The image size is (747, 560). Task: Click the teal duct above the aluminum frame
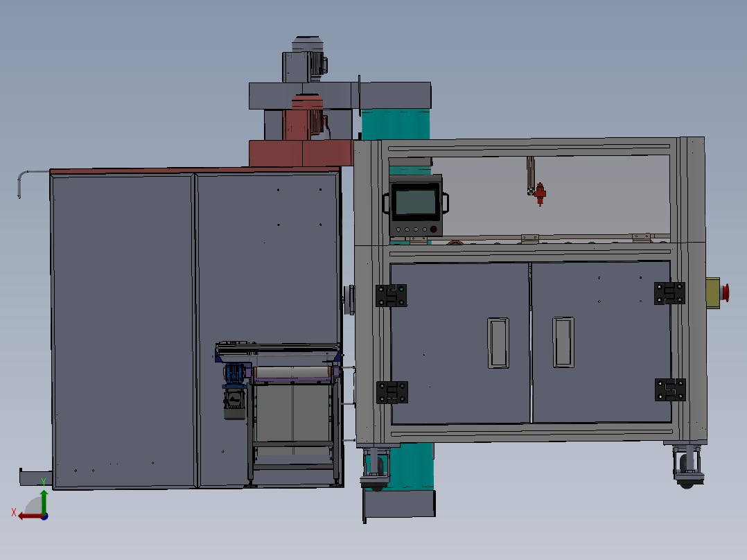click(x=396, y=124)
